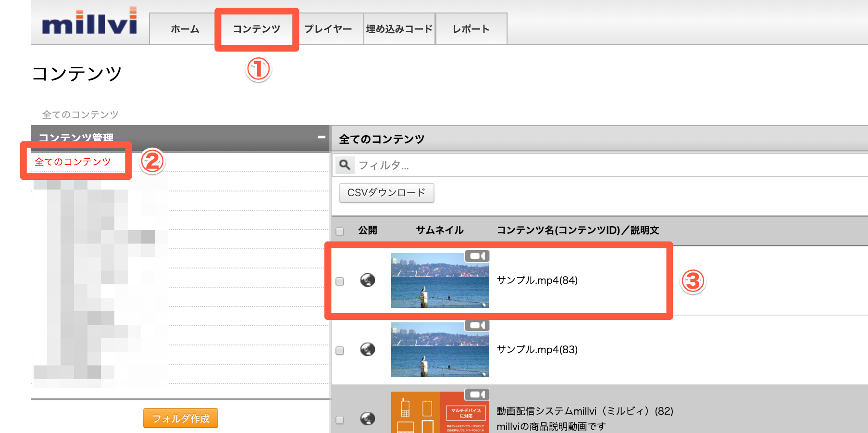
Task: Select 全てのコンテンツ in the sidebar
Action: point(73,162)
